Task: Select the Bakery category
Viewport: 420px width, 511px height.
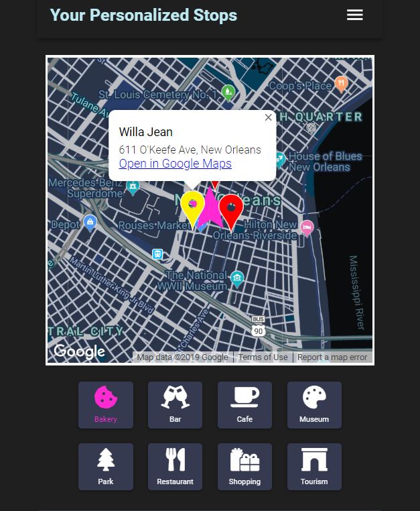Action: tap(106, 405)
